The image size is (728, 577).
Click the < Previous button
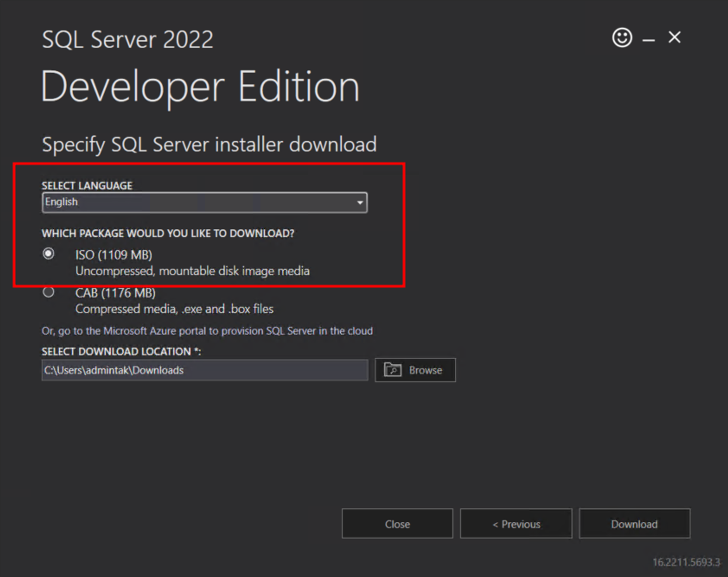point(516,524)
